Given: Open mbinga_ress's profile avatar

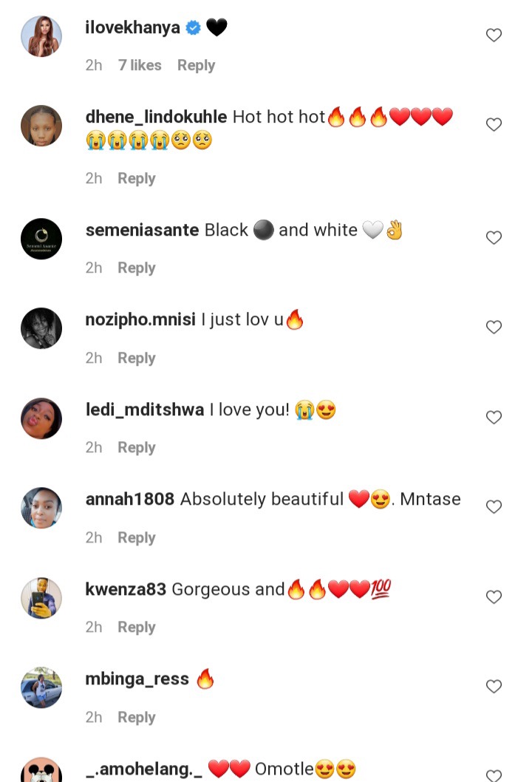Looking at the screenshot, I should [x=41, y=687].
